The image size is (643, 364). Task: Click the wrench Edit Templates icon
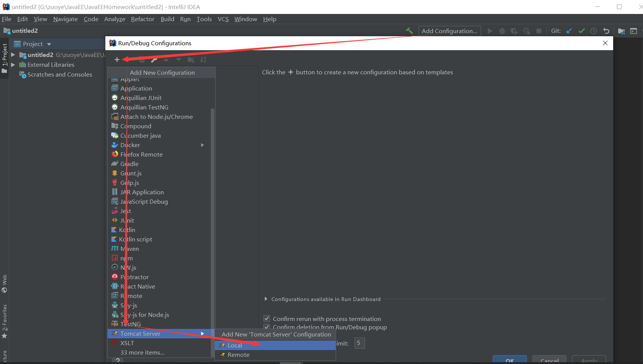(154, 60)
